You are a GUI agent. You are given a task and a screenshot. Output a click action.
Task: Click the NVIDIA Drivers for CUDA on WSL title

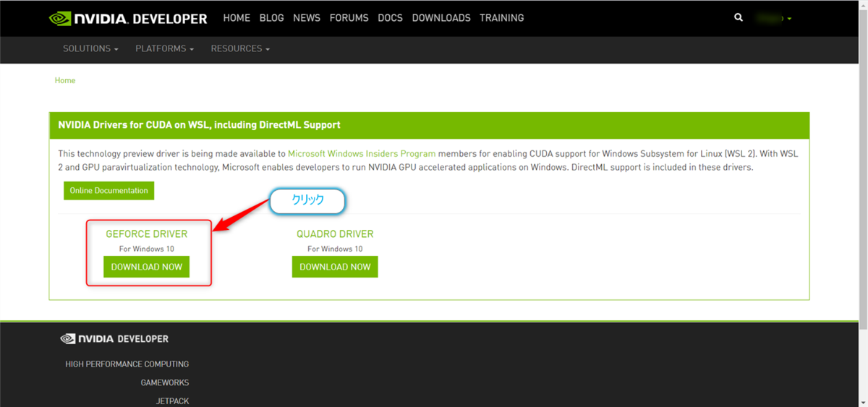coord(199,125)
